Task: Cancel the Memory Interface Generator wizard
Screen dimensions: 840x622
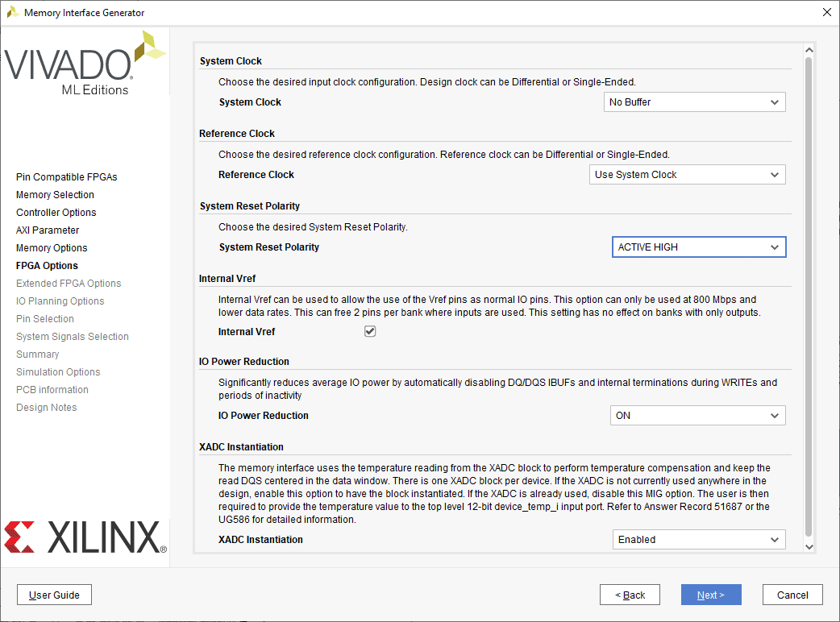Action: [792, 595]
